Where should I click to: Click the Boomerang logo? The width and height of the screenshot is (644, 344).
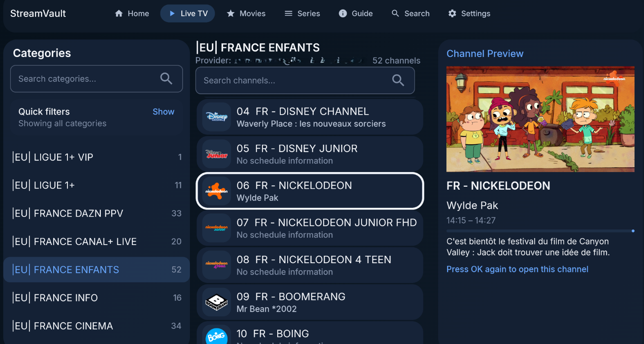(217, 302)
